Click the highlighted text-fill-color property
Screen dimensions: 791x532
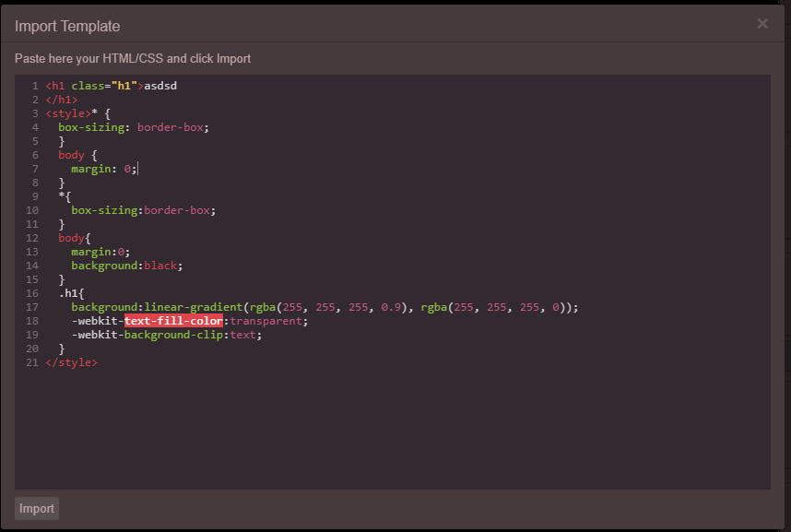point(173,321)
